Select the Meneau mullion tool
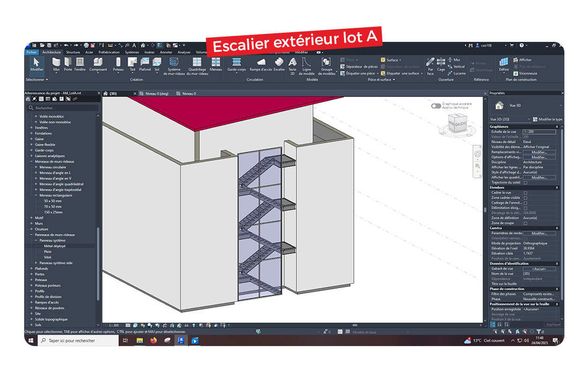Screen dimensions: 588x374 coord(215,64)
